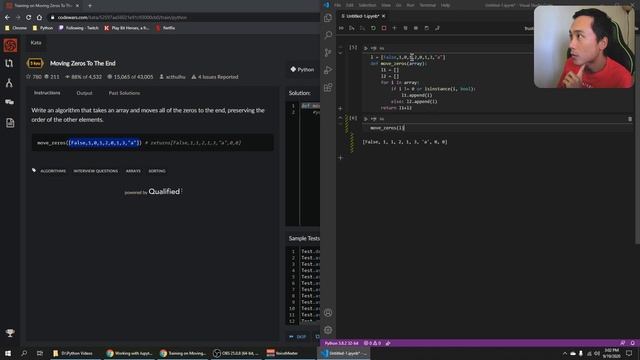The width and height of the screenshot is (640, 360).
Task: Open the Following - Twitch bookmark
Action: click(x=79, y=28)
